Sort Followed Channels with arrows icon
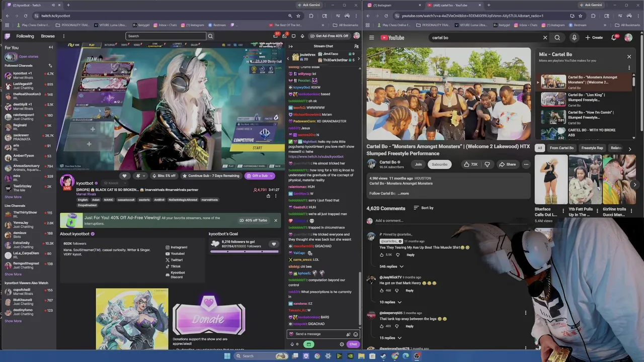This screenshot has width=644, height=362. point(50,65)
